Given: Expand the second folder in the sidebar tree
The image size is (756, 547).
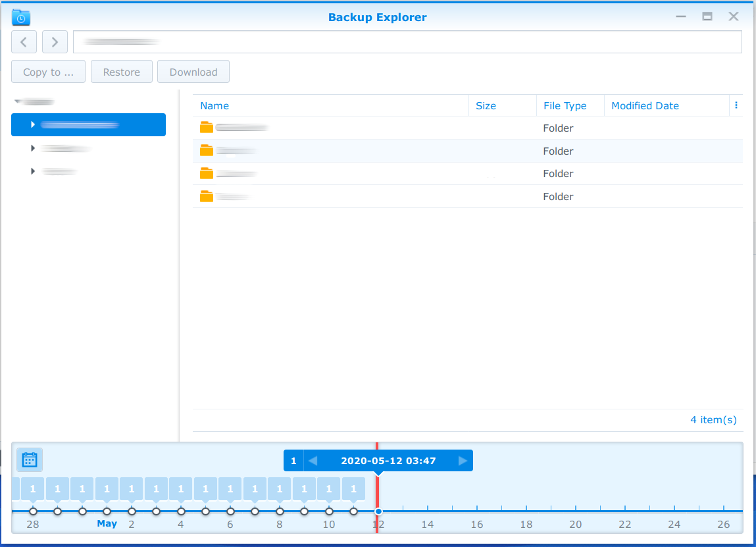Looking at the screenshot, I should pyautogui.click(x=33, y=147).
